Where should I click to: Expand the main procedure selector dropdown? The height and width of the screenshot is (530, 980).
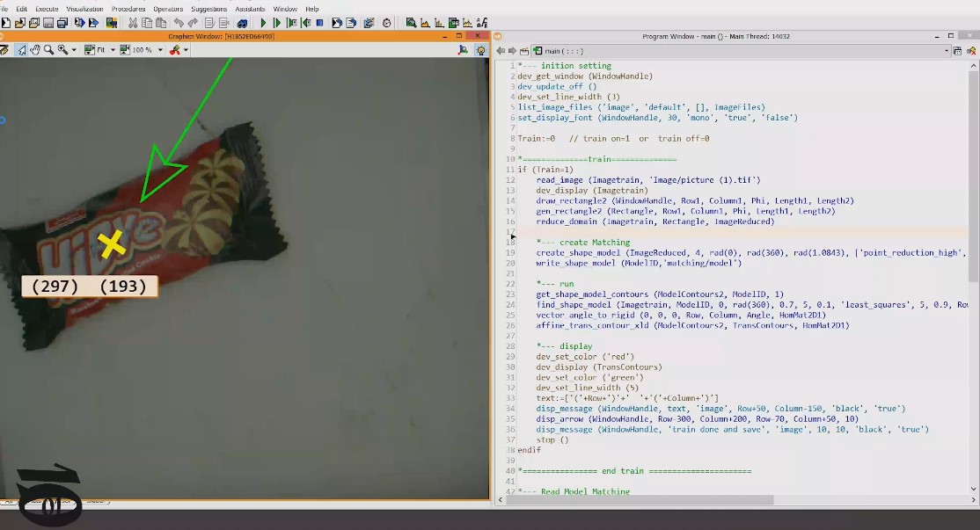point(947,51)
